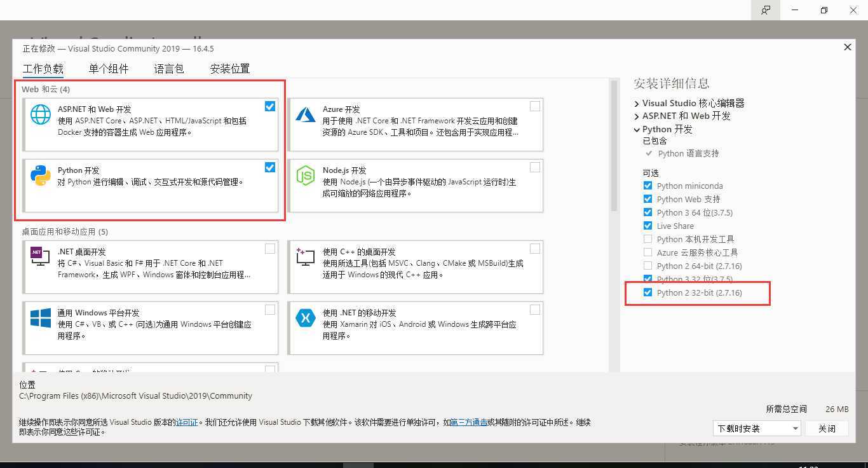Collapse the Python 开发 details section
The image size is (868, 468).
(637, 129)
